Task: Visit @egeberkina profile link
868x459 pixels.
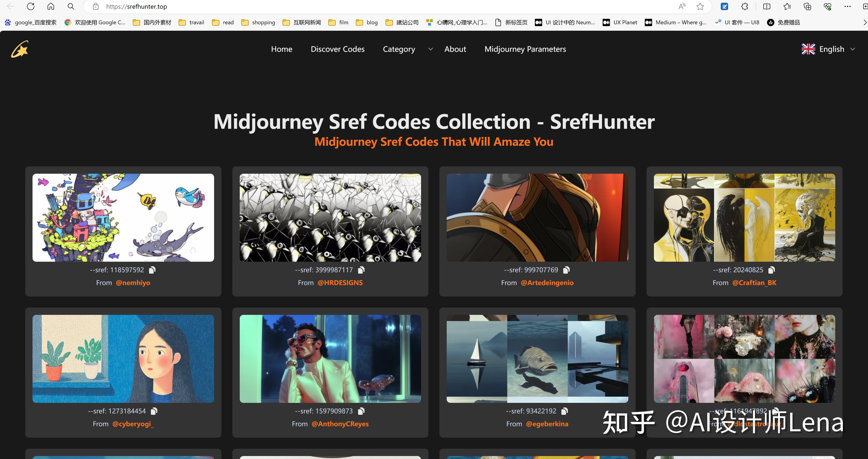Action: pos(547,424)
